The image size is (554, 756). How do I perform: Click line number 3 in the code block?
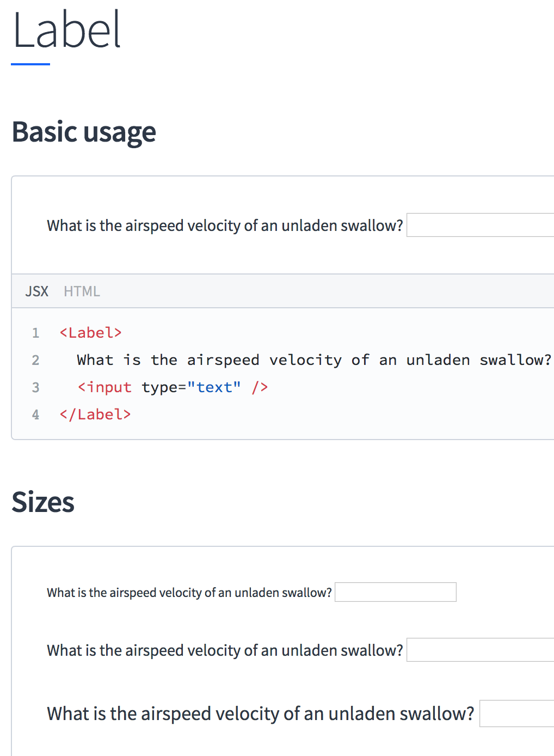(x=35, y=387)
